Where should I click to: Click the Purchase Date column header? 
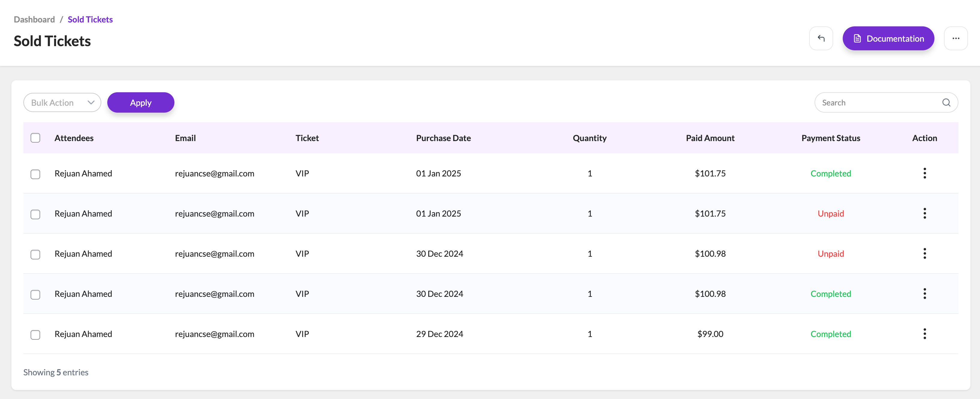(443, 138)
